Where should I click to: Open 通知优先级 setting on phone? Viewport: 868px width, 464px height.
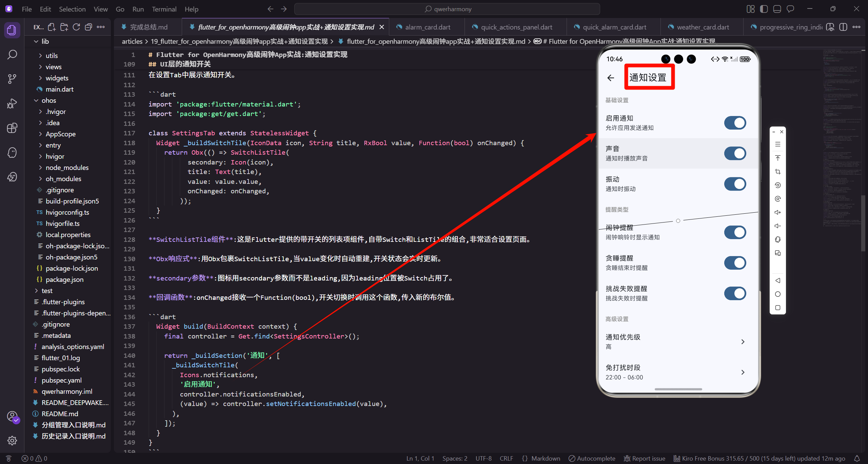[x=678, y=342]
